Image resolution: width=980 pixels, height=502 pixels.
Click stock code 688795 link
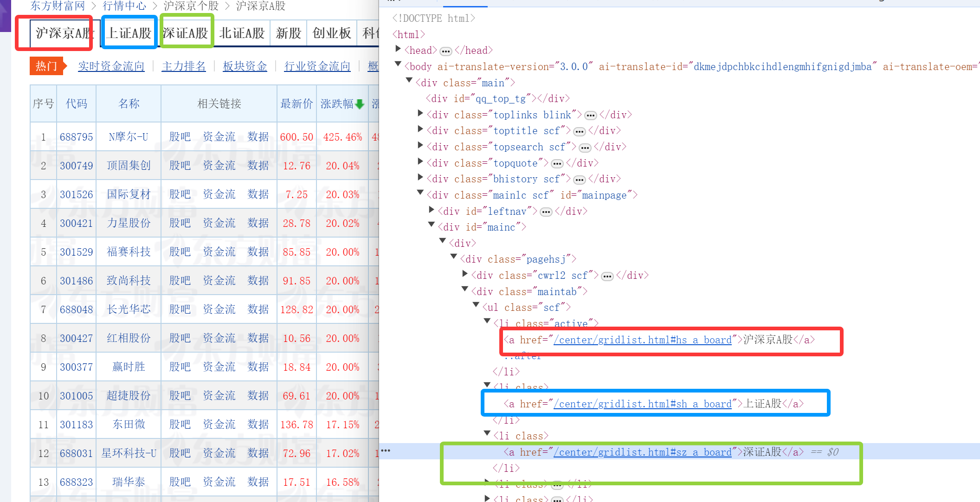point(76,137)
